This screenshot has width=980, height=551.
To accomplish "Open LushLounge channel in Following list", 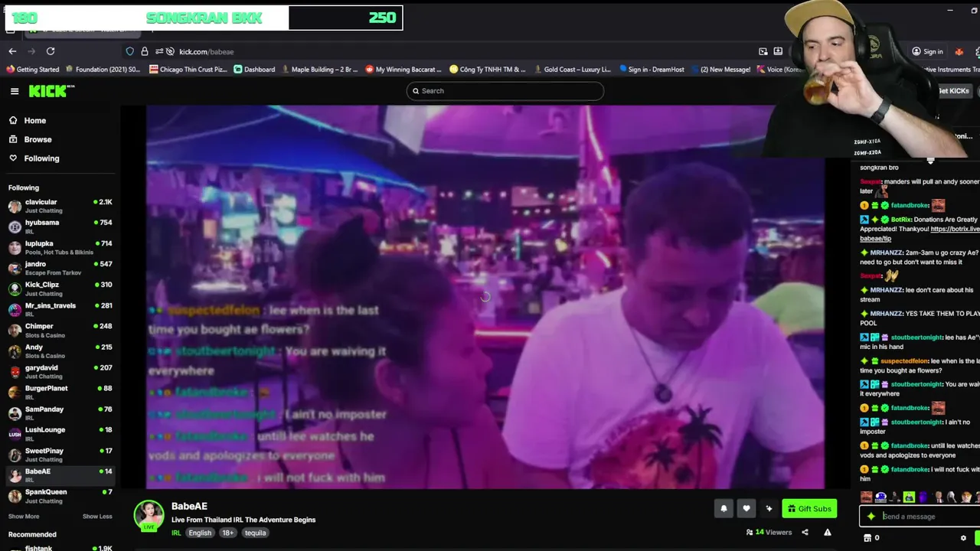I will coord(60,434).
